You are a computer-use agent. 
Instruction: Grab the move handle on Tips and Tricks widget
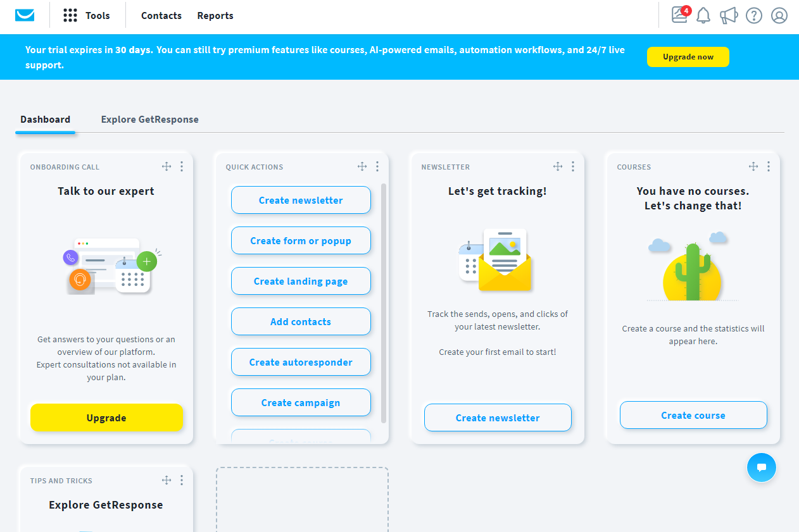click(167, 480)
